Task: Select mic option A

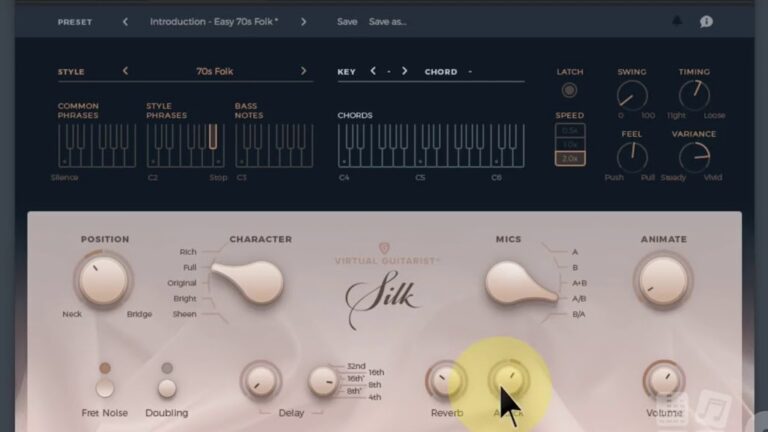Action: pyautogui.click(x=575, y=252)
